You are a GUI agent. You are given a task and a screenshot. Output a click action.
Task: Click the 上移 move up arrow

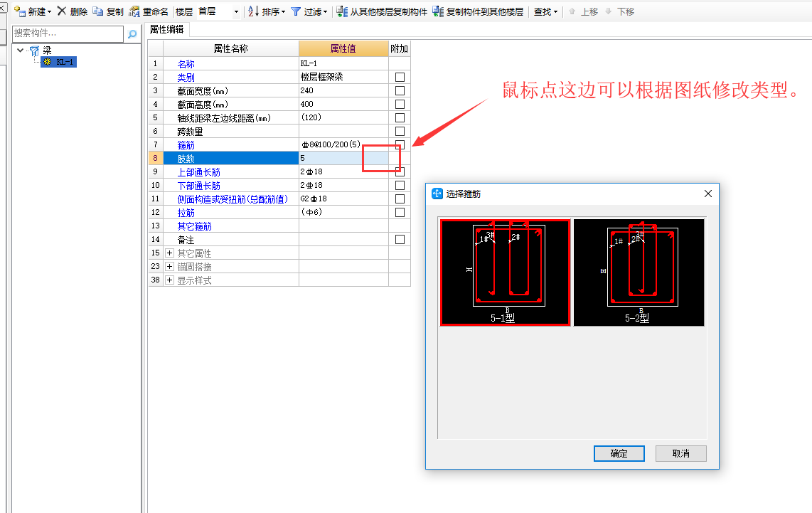572,11
